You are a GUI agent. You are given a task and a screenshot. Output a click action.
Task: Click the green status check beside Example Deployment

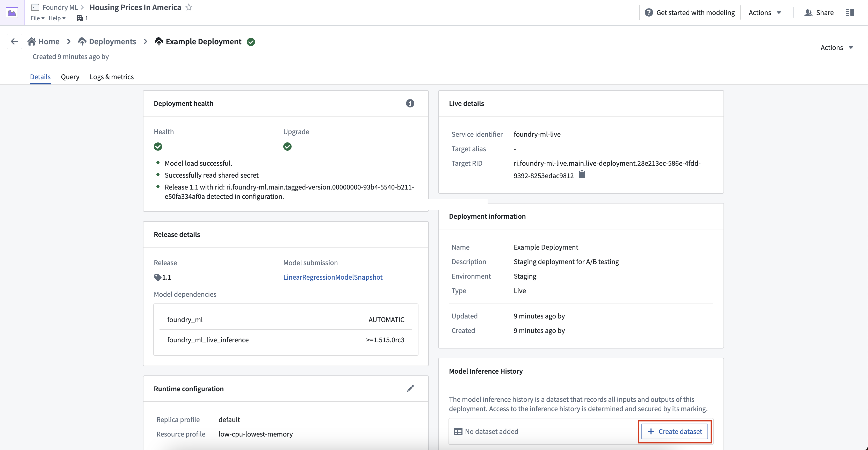tap(251, 42)
